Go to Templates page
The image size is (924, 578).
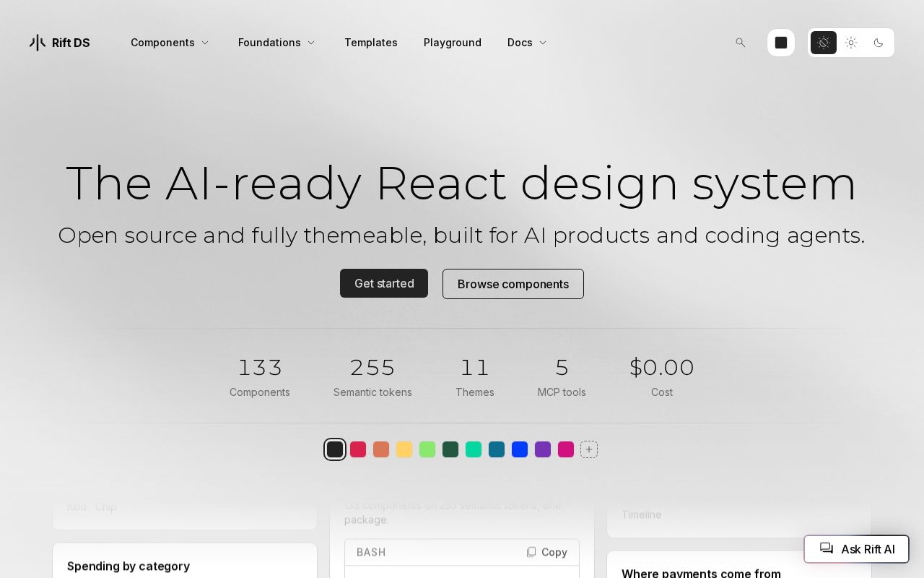tap(371, 43)
